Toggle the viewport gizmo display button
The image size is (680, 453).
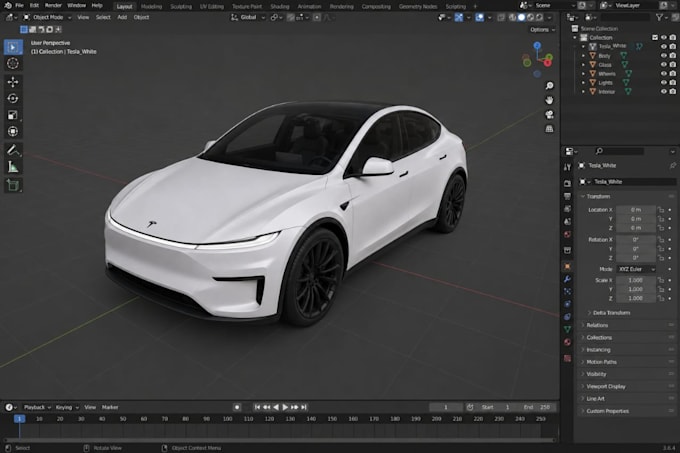[x=459, y=17]
